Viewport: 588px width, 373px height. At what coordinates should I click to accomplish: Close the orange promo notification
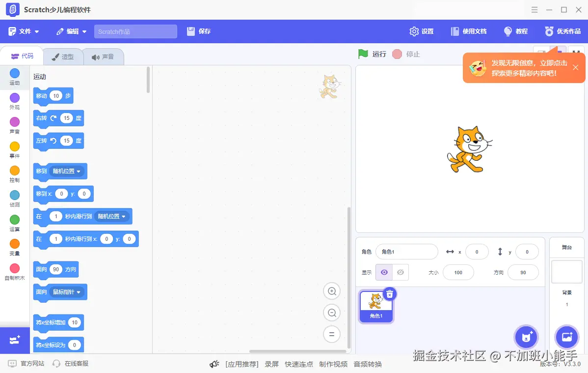[x=575, y=67]
